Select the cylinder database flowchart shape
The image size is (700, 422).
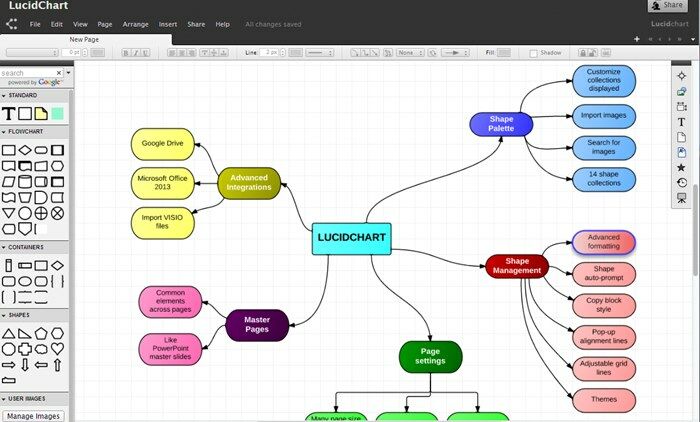(25, 182)
